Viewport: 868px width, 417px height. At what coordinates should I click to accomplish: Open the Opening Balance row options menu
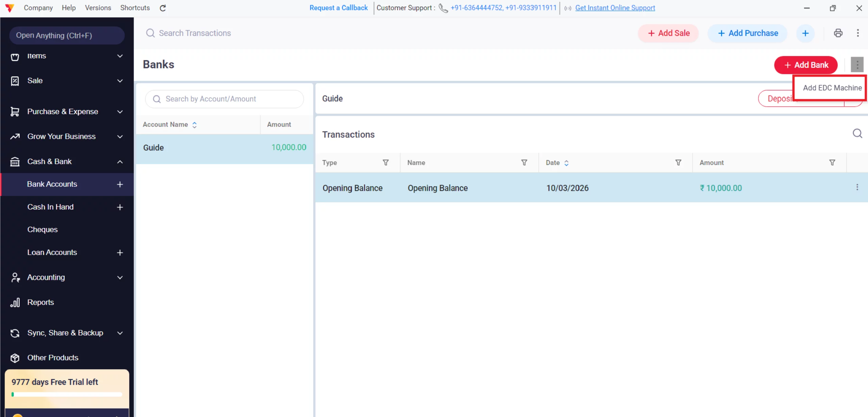(x=857, y=187)
